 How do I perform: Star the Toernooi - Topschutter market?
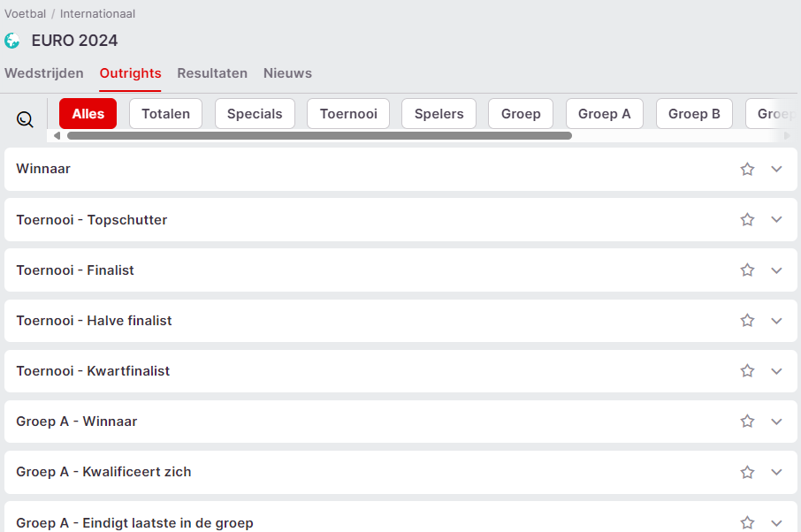(747, 219)
